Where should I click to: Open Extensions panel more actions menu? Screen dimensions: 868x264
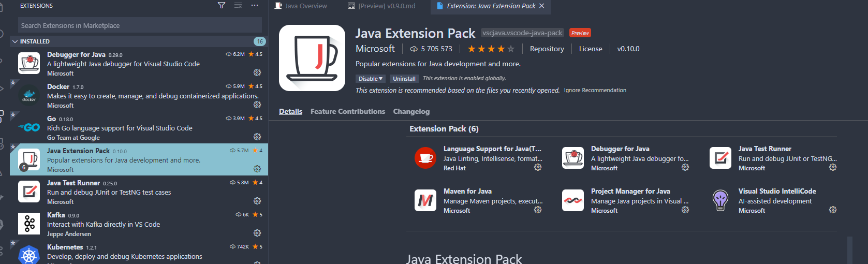pyautogui.click(x=255, y=5)
